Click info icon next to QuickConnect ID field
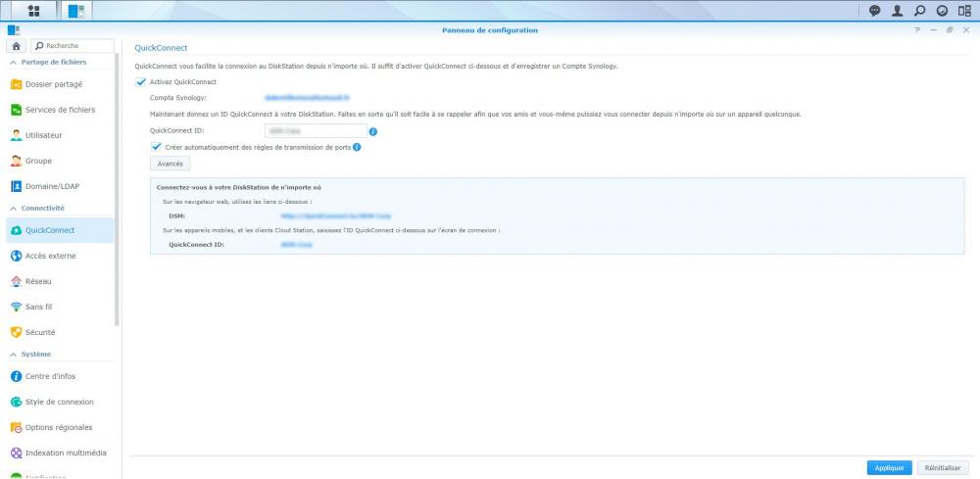980x479 pixels. (373, 132)
